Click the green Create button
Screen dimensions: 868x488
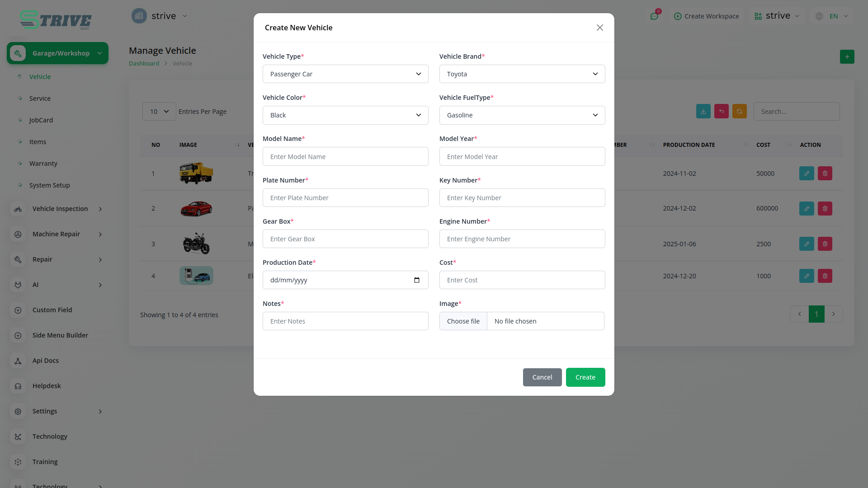coord(585,377)
